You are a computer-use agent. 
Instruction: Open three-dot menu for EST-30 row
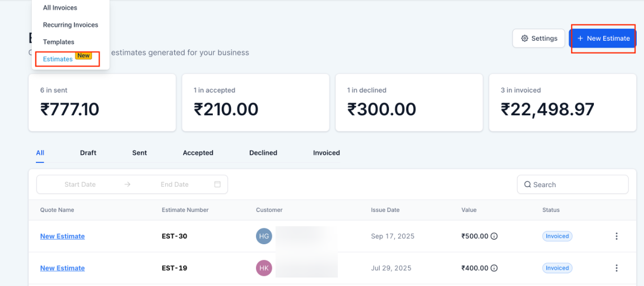617,236
